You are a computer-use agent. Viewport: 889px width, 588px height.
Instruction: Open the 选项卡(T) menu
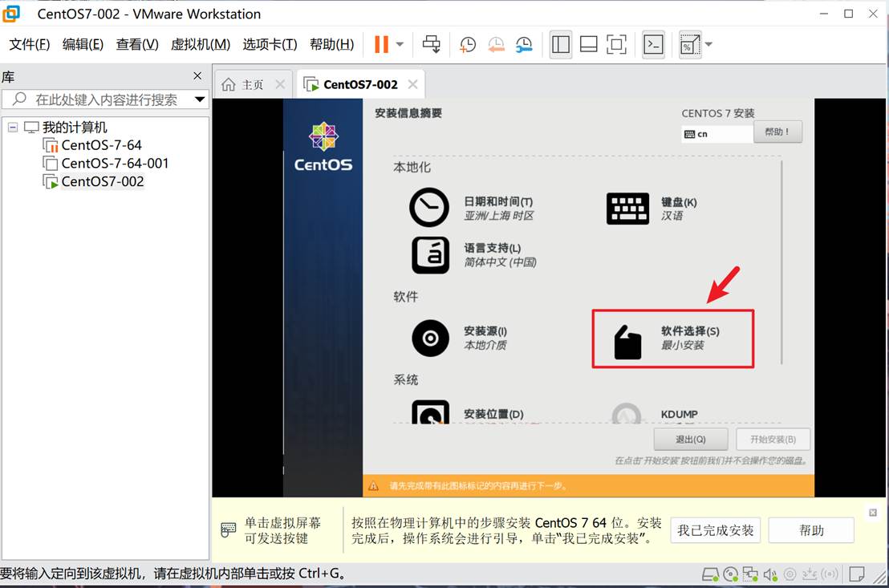click(270, 44)
